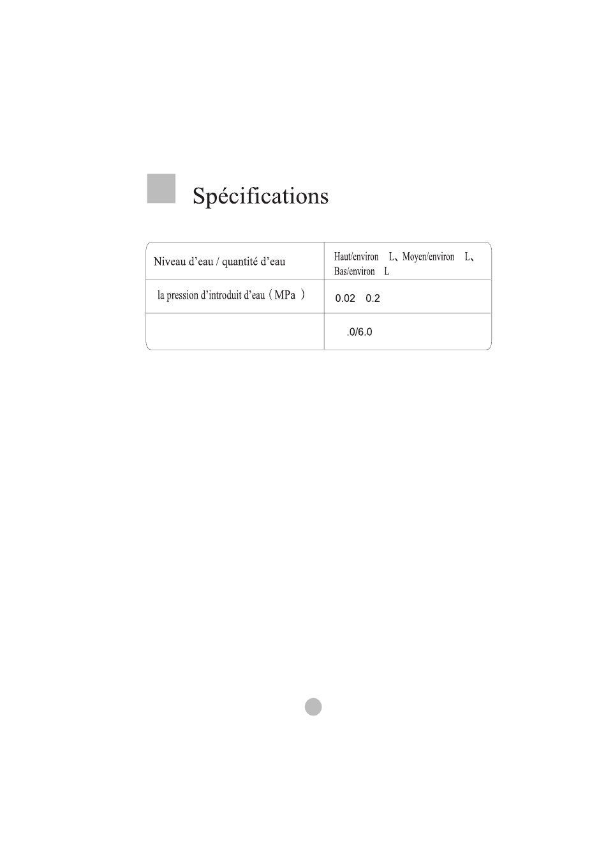Click the empty bottom-left table cell
606x868 pixels.
coord(235,331)
